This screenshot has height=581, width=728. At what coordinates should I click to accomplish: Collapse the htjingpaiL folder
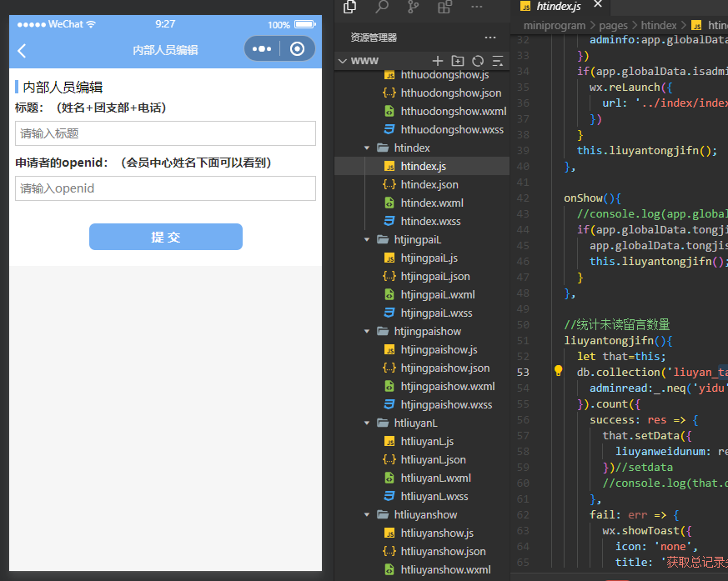pos(367,240)
